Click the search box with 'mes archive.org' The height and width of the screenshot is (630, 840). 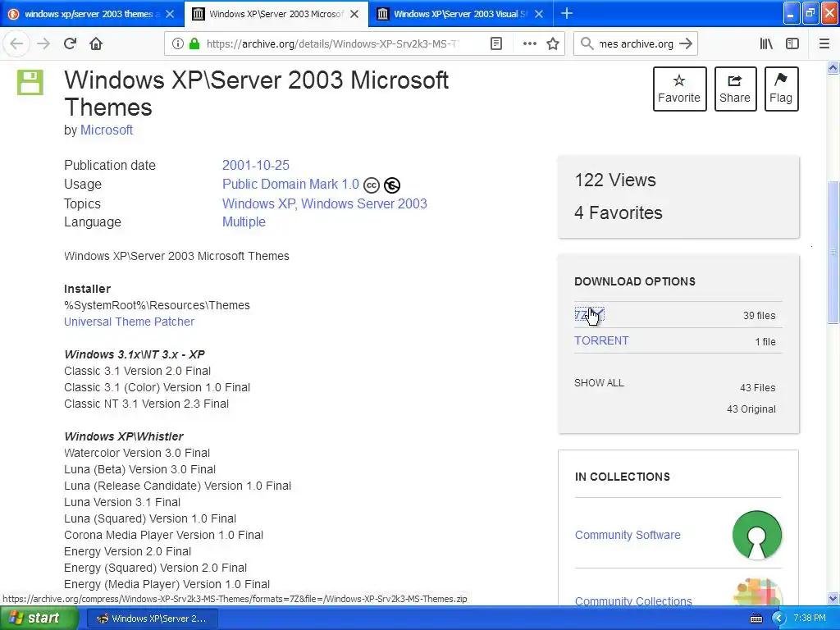(x=636, y=43)
